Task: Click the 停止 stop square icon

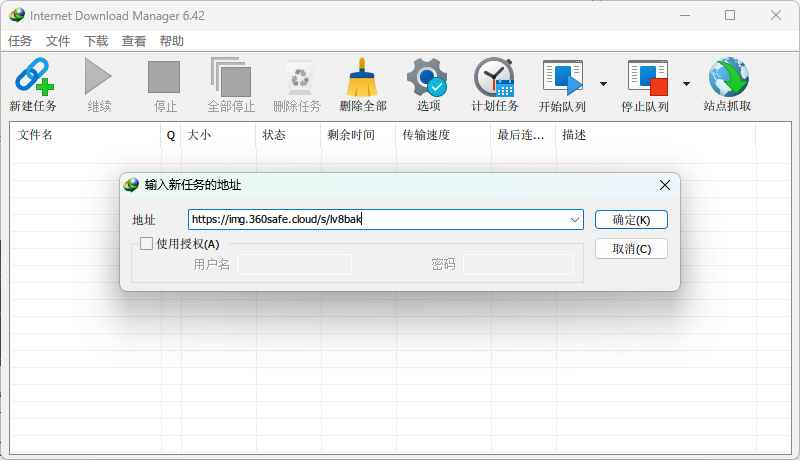Action: tap(164, 77)
